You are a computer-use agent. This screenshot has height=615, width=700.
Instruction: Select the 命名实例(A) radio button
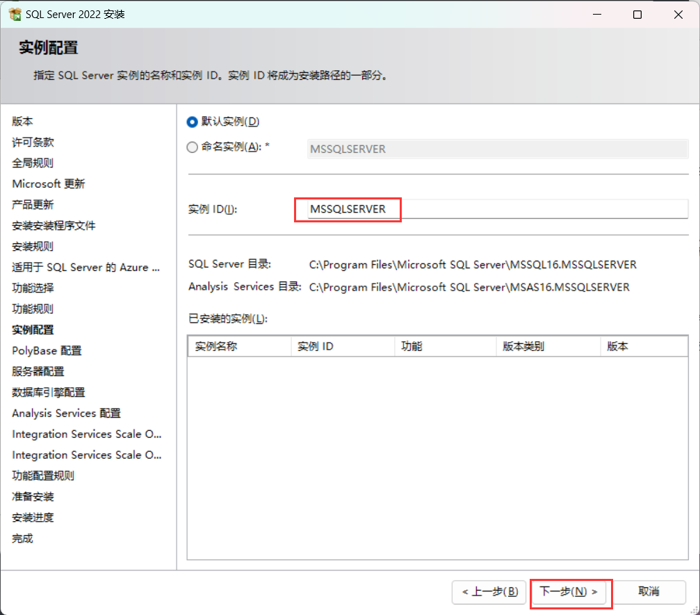[192, 147]
